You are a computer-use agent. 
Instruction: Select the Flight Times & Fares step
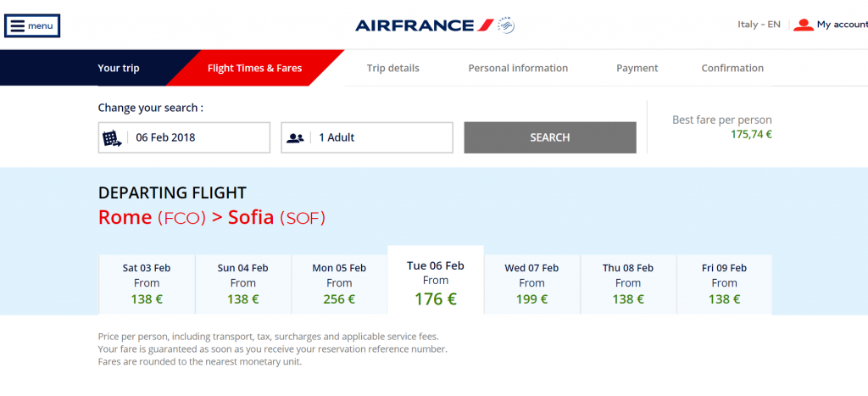(x=254, y=68)
